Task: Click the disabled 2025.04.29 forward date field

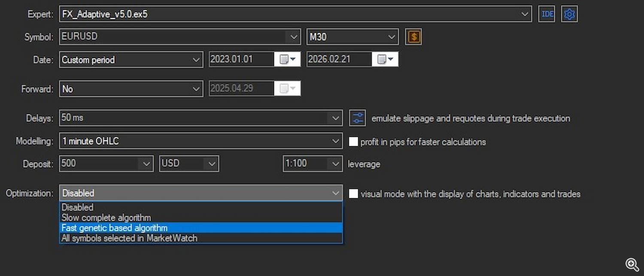Action: click(242, 89)
